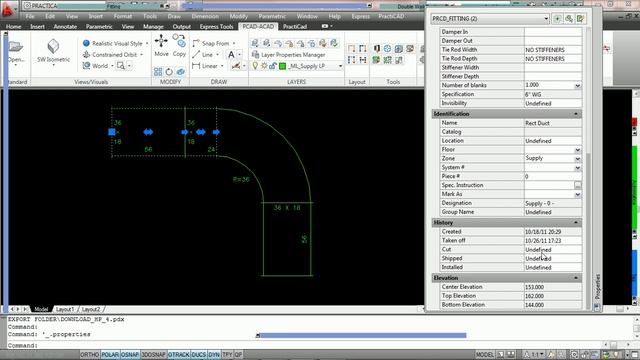Toggle DUCS in status bar

click(199, 355)
